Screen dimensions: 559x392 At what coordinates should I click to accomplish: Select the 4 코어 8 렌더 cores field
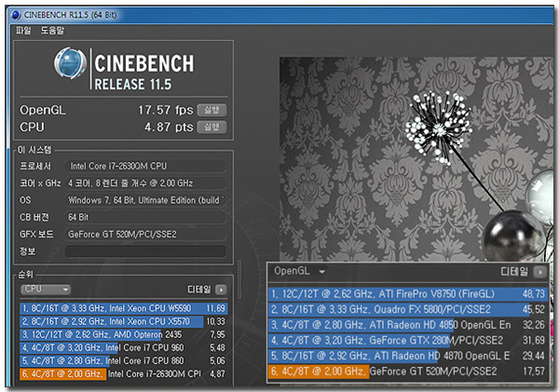click(x=145, y=183)
